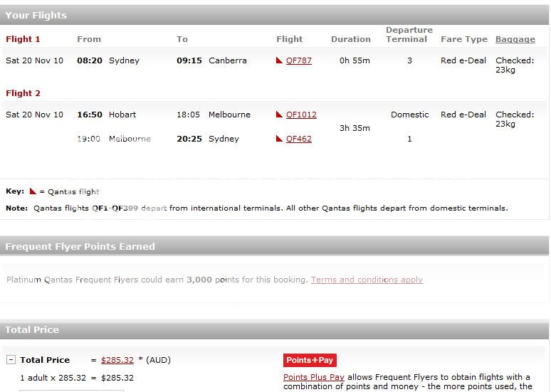The width and height of the screenshot is (551, 392).
Task: Click the $285.32 total price link
Action: (x=117, y=360)
